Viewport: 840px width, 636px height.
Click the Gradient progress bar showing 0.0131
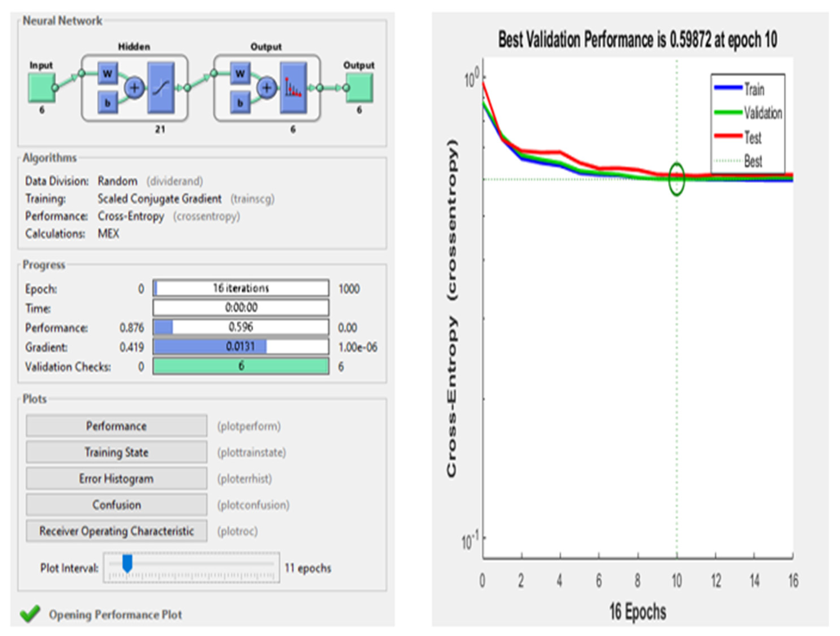[241, 346]
